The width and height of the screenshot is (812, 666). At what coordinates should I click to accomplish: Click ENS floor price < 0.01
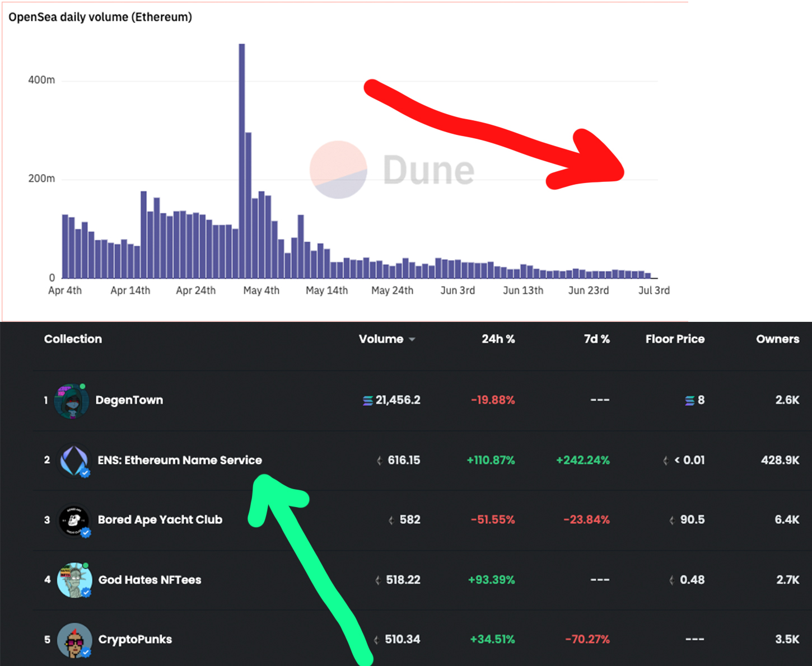(x=689, y=460)
